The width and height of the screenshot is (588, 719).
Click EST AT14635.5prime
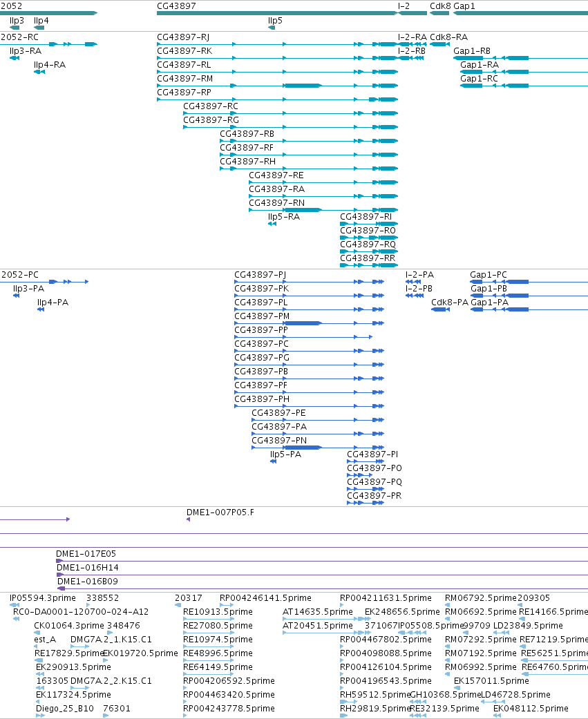[318, 612]
